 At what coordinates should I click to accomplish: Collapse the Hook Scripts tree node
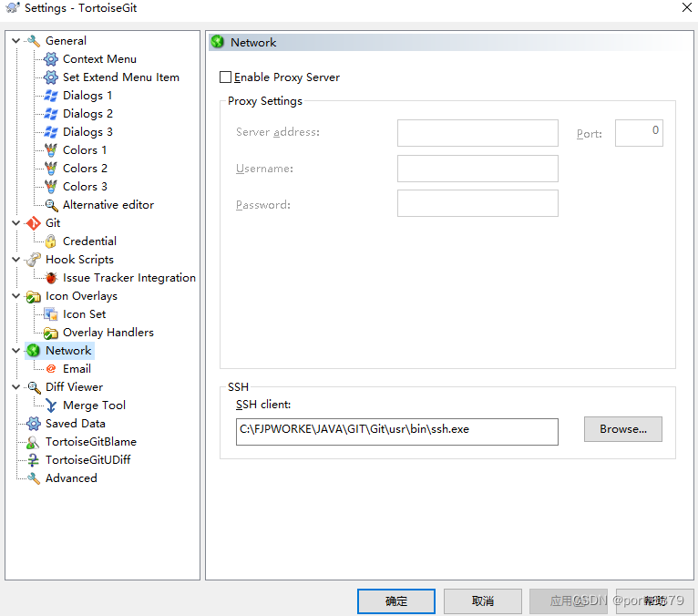coord(16,260)
